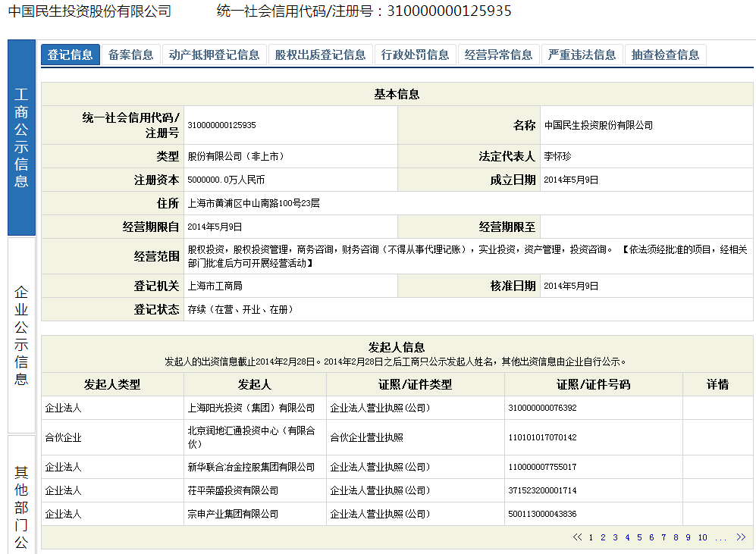Open the 备案信息 tab
Screen dimensions: 756x554
pos(131,55)
